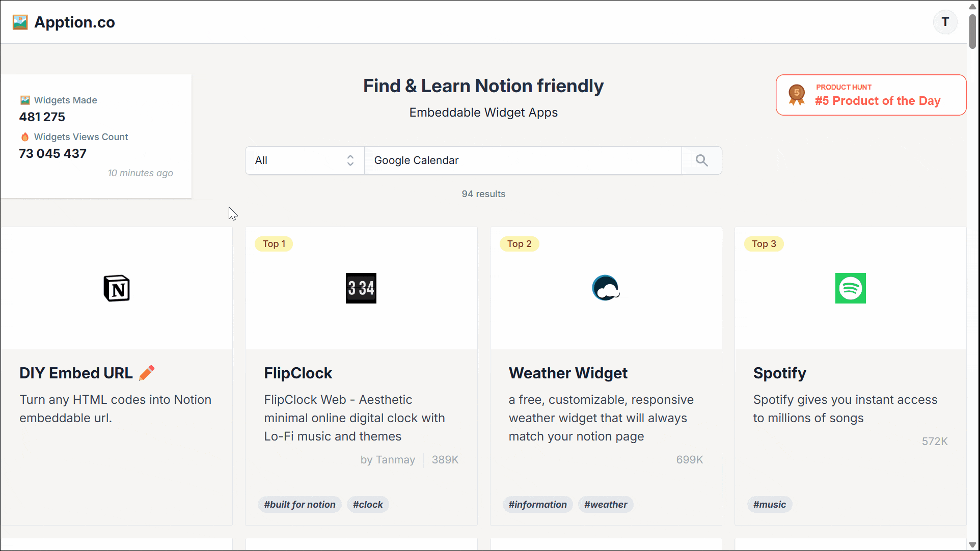Filter by #built for notion tag
The width and height of the screenshot is (980, 551).
pos(300,505)
